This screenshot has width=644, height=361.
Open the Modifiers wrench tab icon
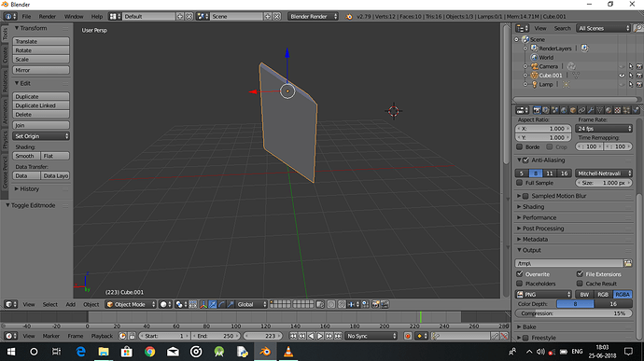(x=591, y=110)
